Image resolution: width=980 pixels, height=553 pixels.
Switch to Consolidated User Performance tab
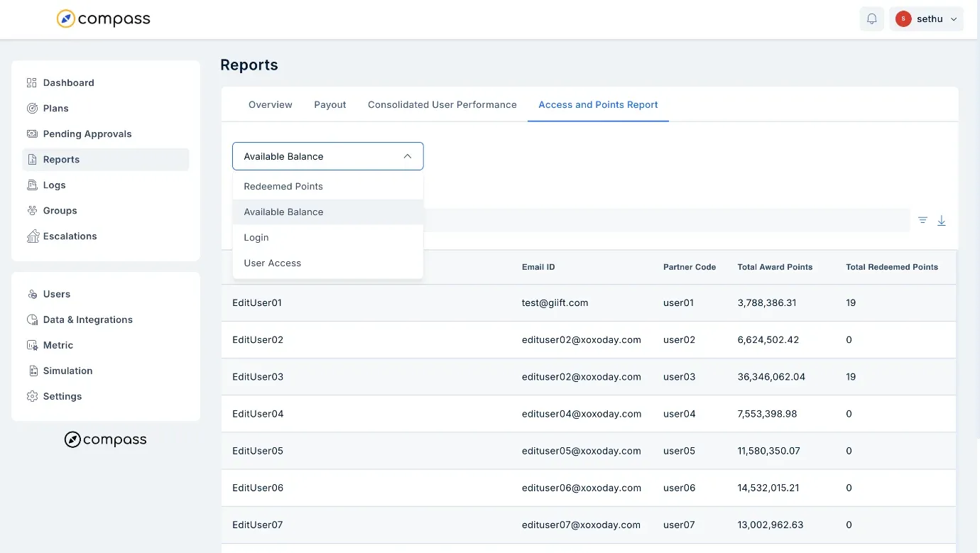442,105
